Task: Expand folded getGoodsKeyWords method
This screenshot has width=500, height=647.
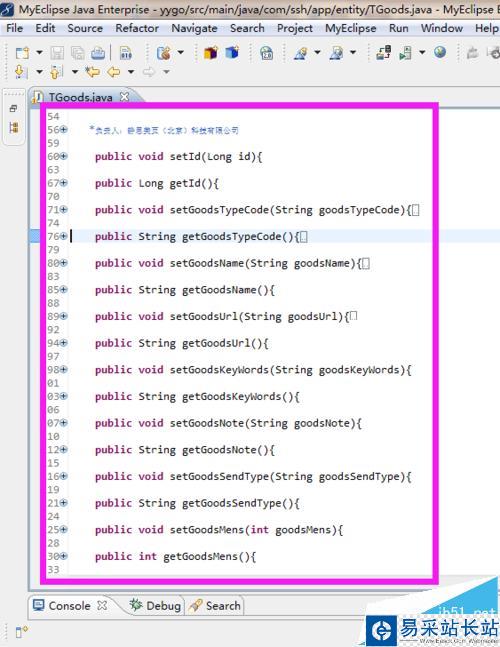Action: (64, 396)
